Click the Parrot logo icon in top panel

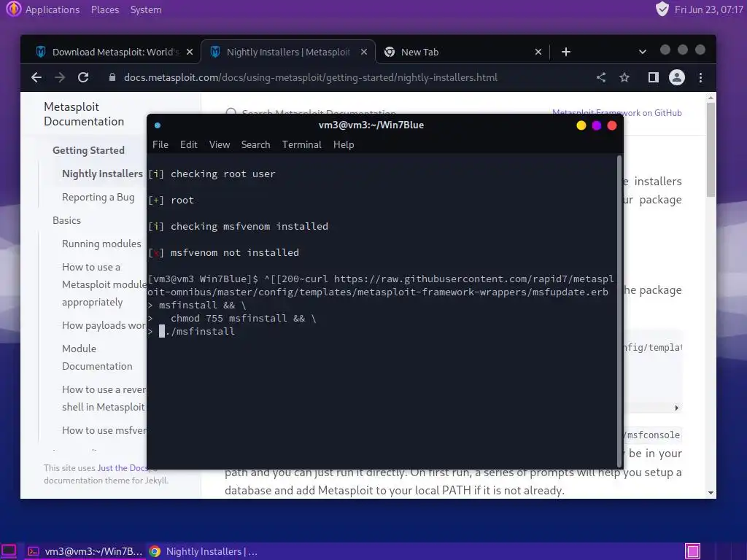[13, 9]
